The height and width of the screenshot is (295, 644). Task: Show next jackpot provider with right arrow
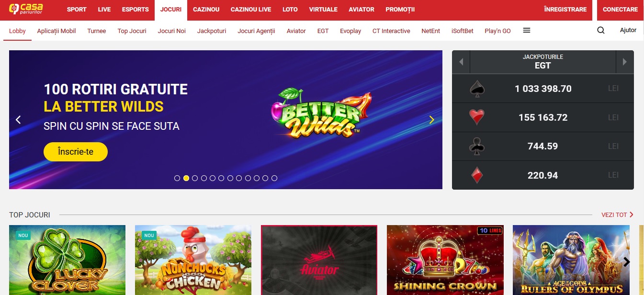point(624,62)
